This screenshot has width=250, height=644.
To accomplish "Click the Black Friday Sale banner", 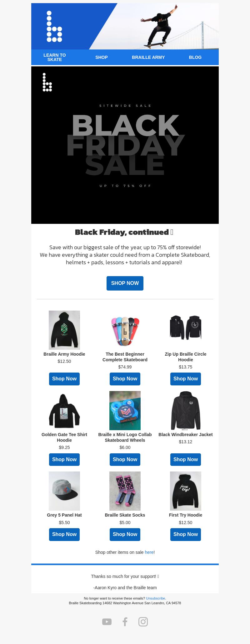I will coord(125,145).
